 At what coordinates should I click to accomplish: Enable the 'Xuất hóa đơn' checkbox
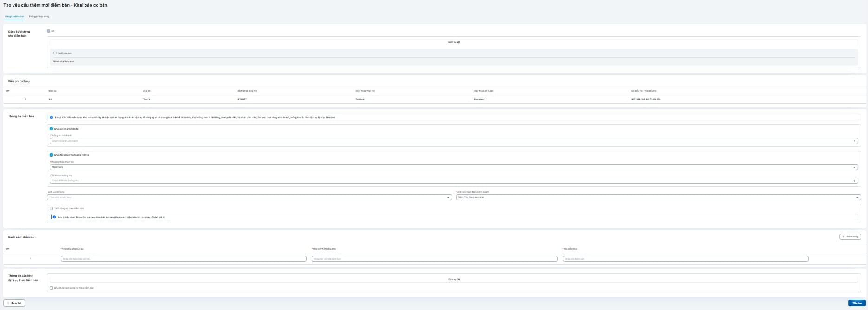(x=55, y=53)
